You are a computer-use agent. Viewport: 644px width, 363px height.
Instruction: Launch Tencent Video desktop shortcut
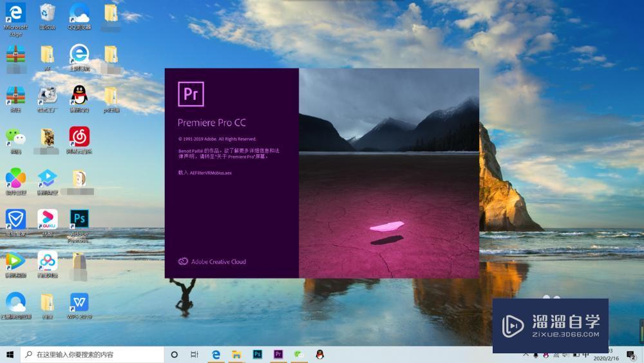click(15, 260)
